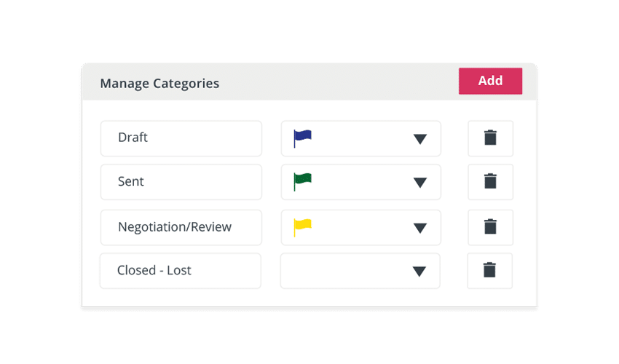Select the green flag icon

pos(302,181)
